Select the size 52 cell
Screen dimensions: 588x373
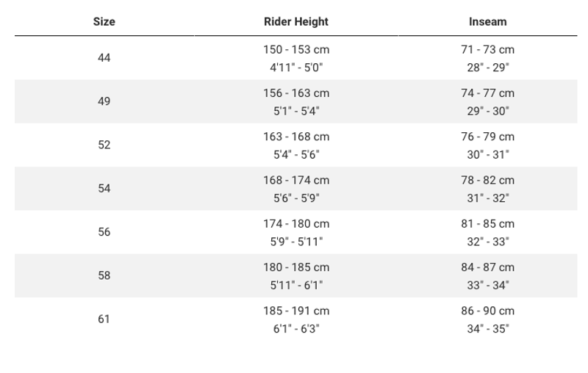pos(104,145)
